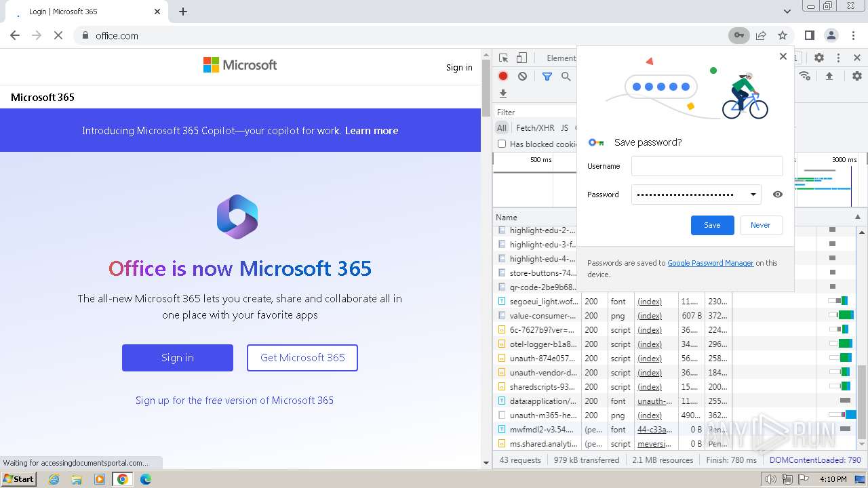Screen dimensions: 868x488
Task: Open a new browser tab
Action: point(183,12)
